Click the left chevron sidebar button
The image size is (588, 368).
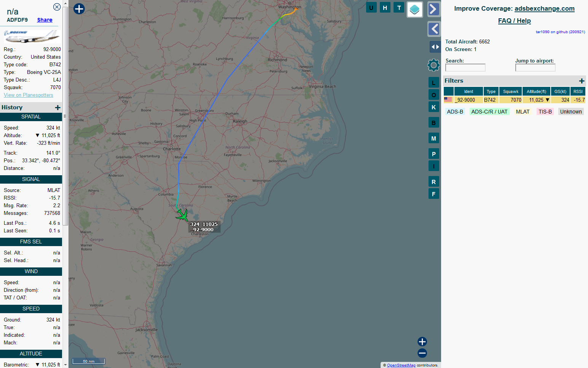click(434, 29)
